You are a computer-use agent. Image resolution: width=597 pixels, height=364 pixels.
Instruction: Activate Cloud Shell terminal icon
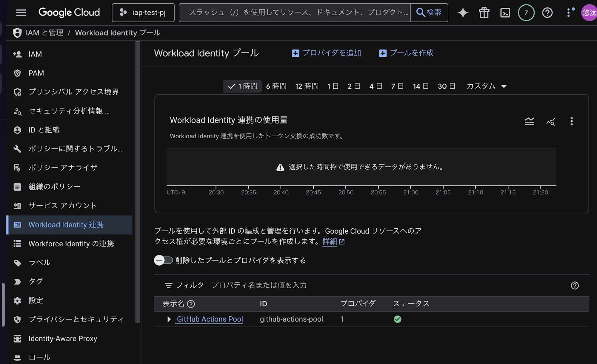[x=505, y=13]
